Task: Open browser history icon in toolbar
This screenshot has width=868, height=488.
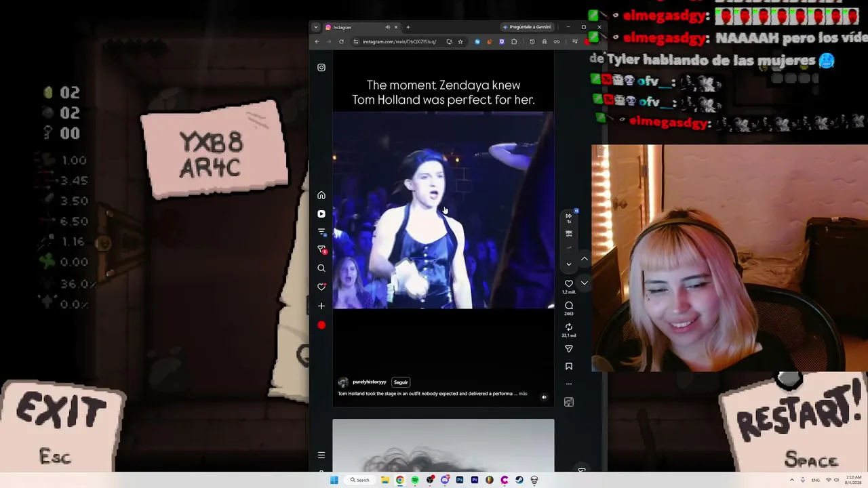Action: point(532,41)
